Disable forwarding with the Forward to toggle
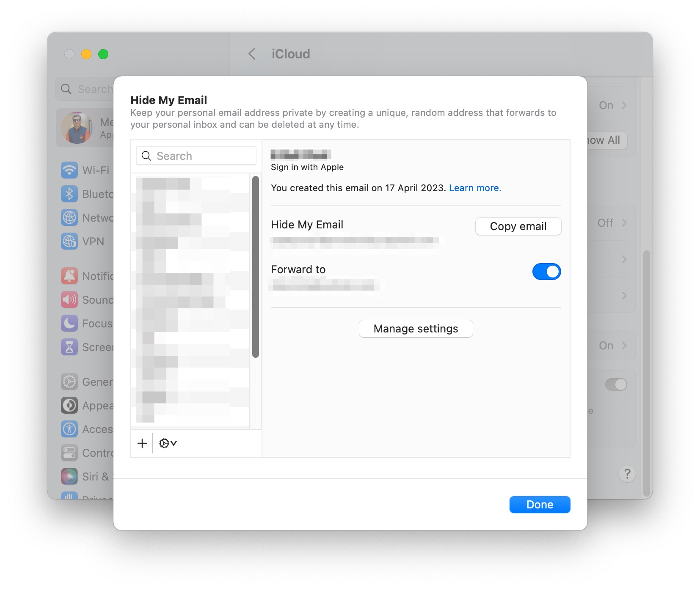Image resolution: width=700 pixels, height=593 pixels. pos(546,272)
